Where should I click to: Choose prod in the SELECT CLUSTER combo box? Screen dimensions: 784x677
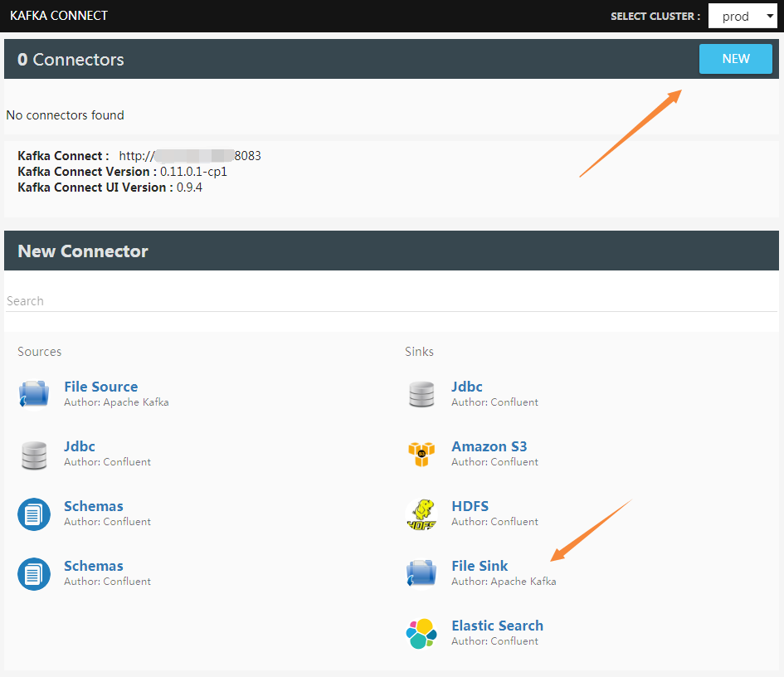click(743, 16)
